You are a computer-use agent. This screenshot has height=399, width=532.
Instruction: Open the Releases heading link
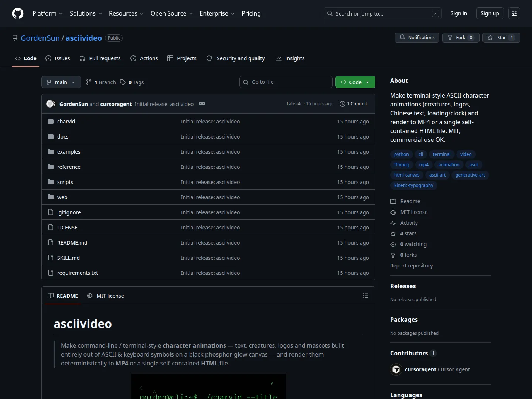pos(403,286)
